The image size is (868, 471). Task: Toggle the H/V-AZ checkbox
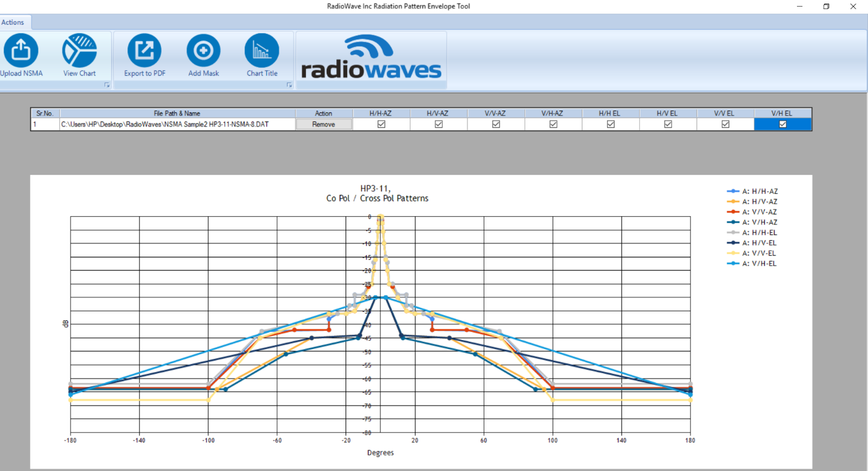(x=438, y=124)
